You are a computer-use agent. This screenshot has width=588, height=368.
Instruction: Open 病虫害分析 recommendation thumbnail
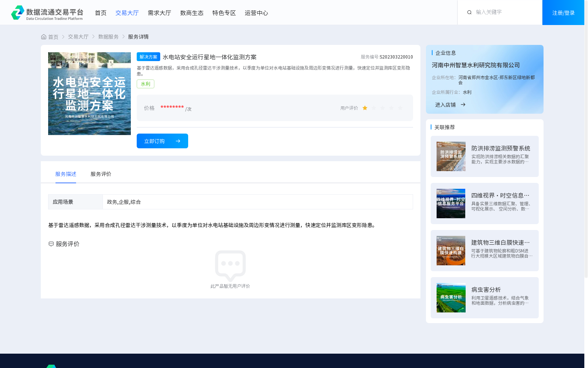tap(451, 298)
